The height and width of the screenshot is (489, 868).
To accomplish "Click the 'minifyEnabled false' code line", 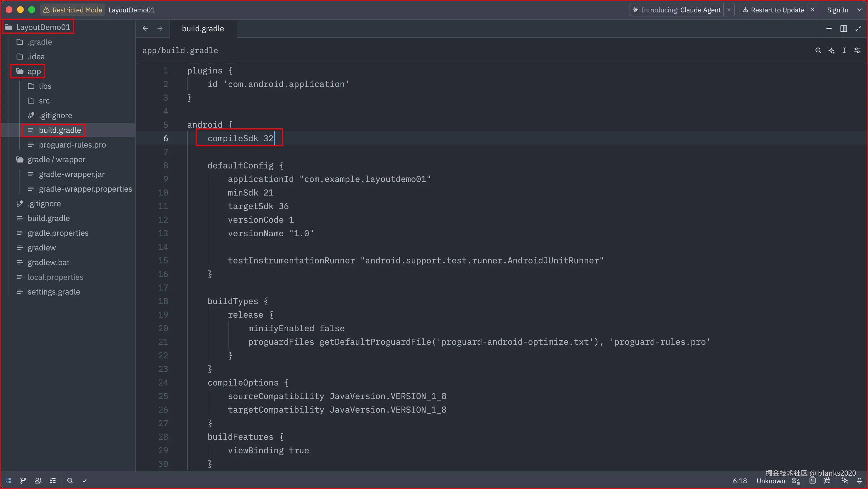I will tap(296, 328).
